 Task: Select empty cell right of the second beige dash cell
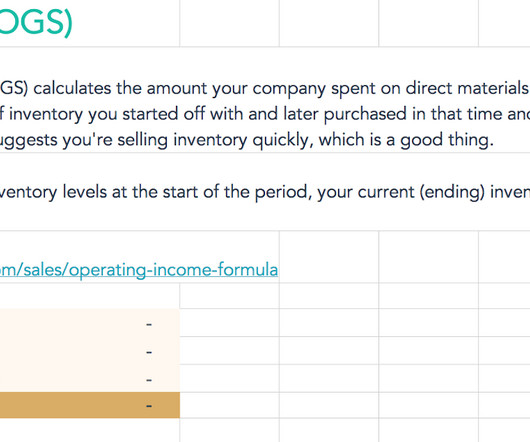click(230, 351)
